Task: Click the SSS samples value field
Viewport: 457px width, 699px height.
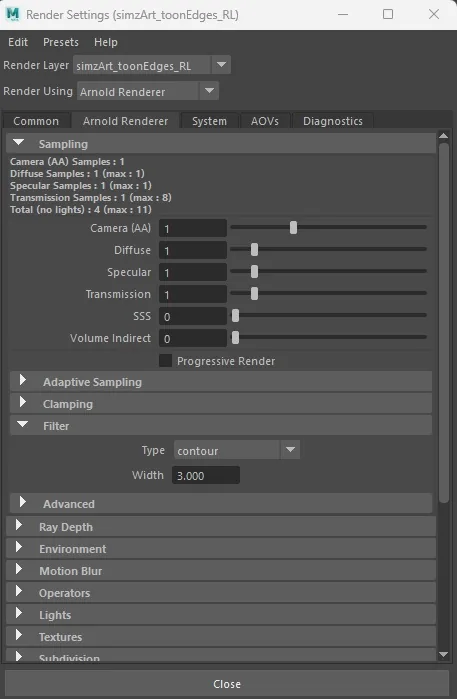Action: [x=193, y=317]
